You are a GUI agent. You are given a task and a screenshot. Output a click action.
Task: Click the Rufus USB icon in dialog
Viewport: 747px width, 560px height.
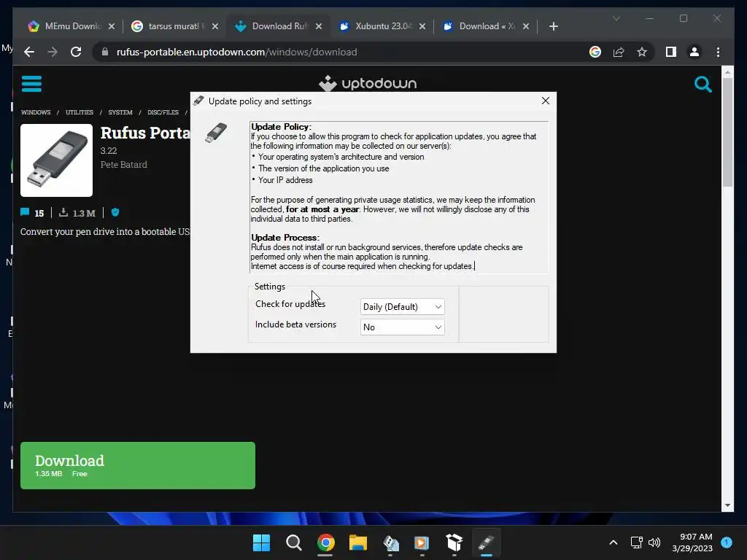coord(216,133)
